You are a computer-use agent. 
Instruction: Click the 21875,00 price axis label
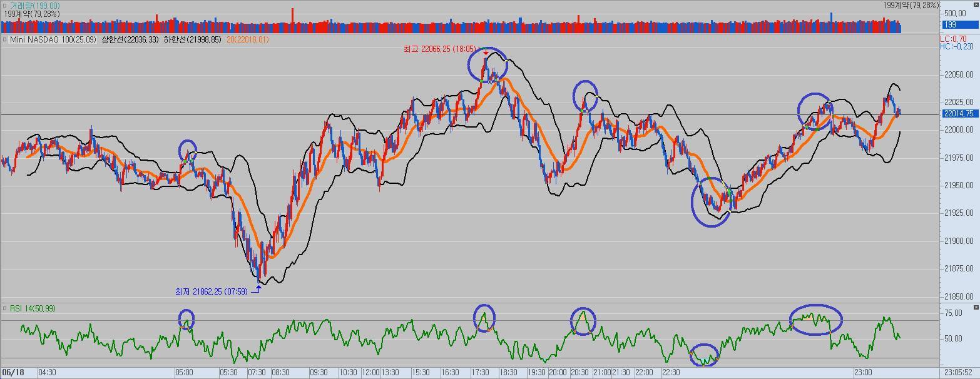[959, 268]
